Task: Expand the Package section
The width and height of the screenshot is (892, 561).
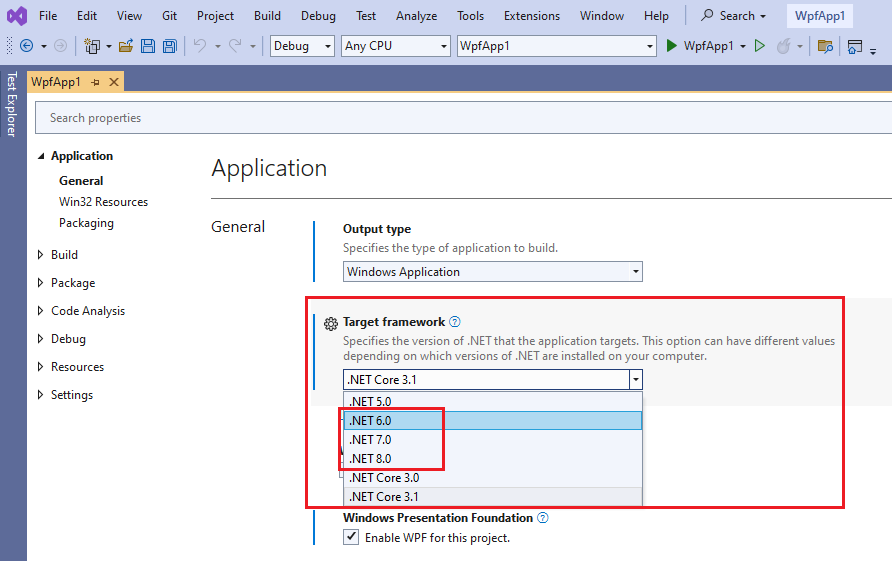Action: pyautogui.click(x=40, y=282)
